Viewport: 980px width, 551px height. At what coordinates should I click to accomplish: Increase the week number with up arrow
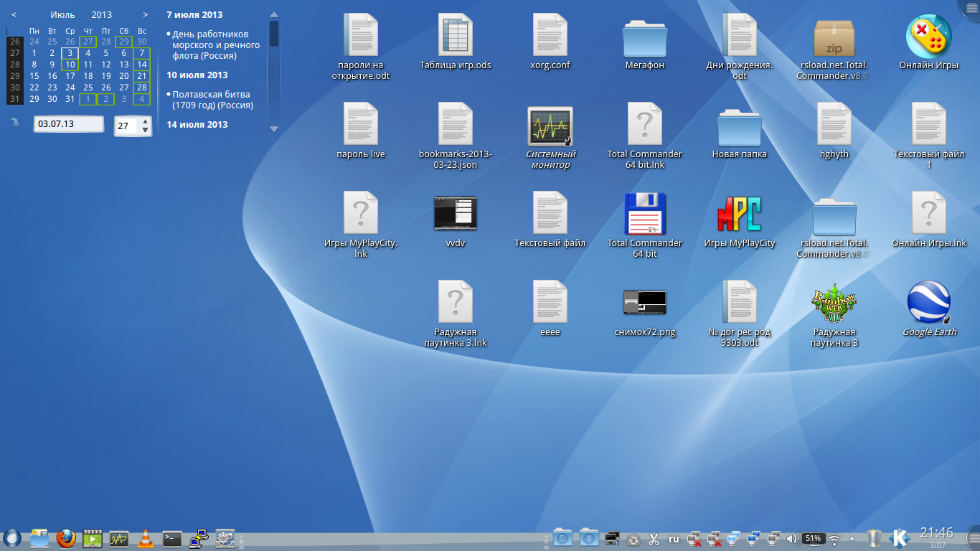point(146,121)
